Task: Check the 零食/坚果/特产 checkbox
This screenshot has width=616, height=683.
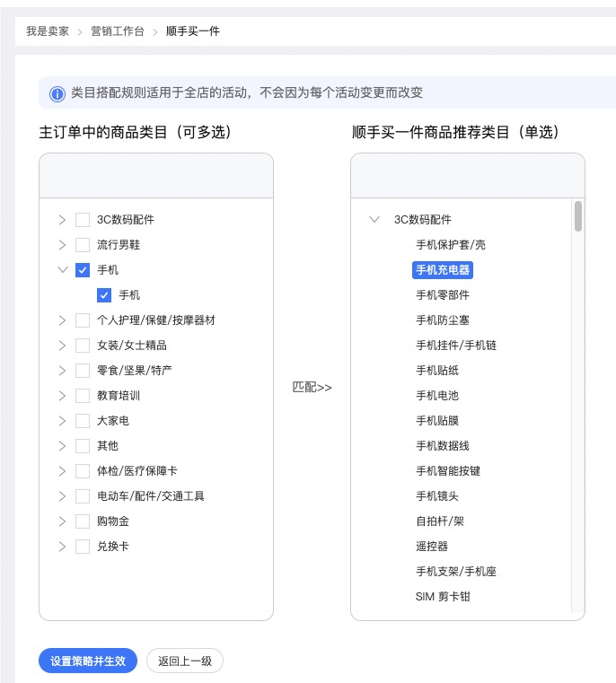Action: tap(83, 371)
